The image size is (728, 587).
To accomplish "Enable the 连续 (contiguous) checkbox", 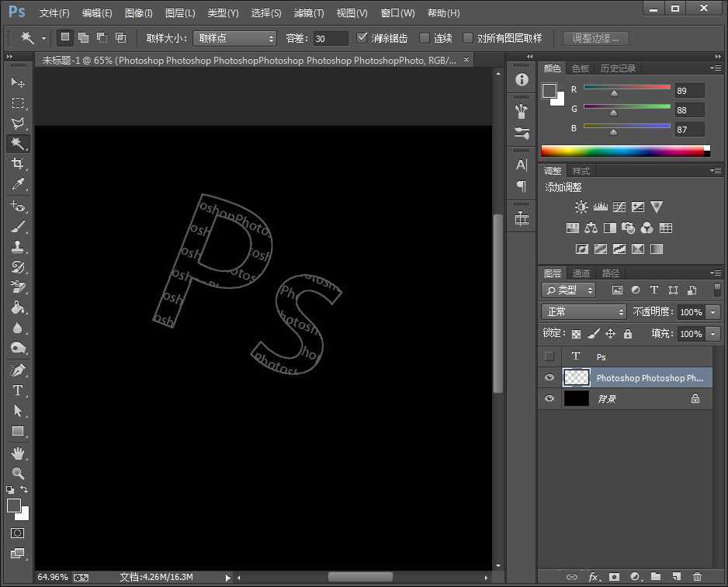I will click(x=425, y=37).
